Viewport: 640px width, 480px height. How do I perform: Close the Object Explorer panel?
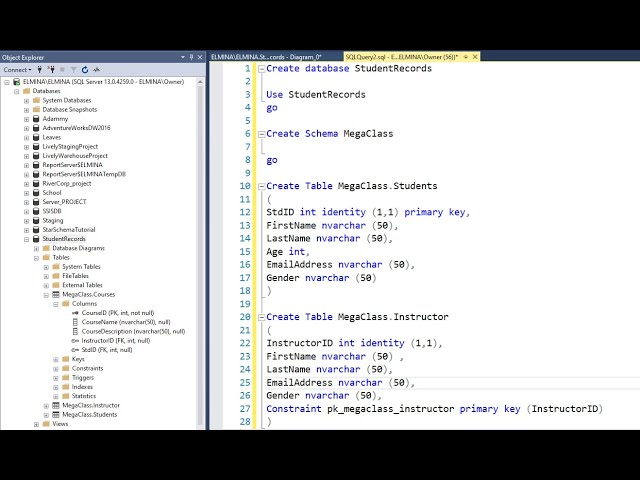point(200,57)
